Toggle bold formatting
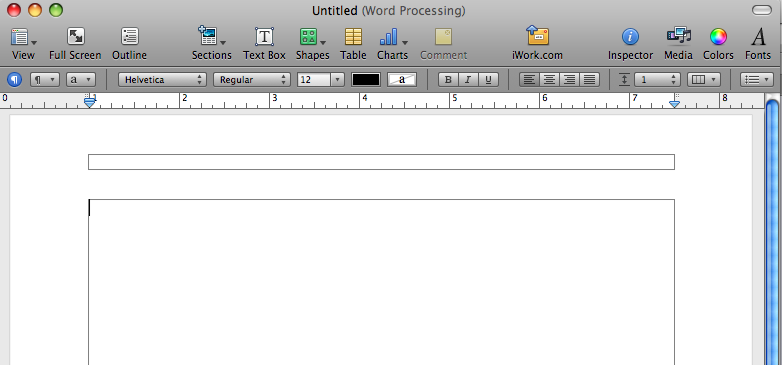Image resolution: width=782 pixels, height=365 pixels. [x=448, y=80]
